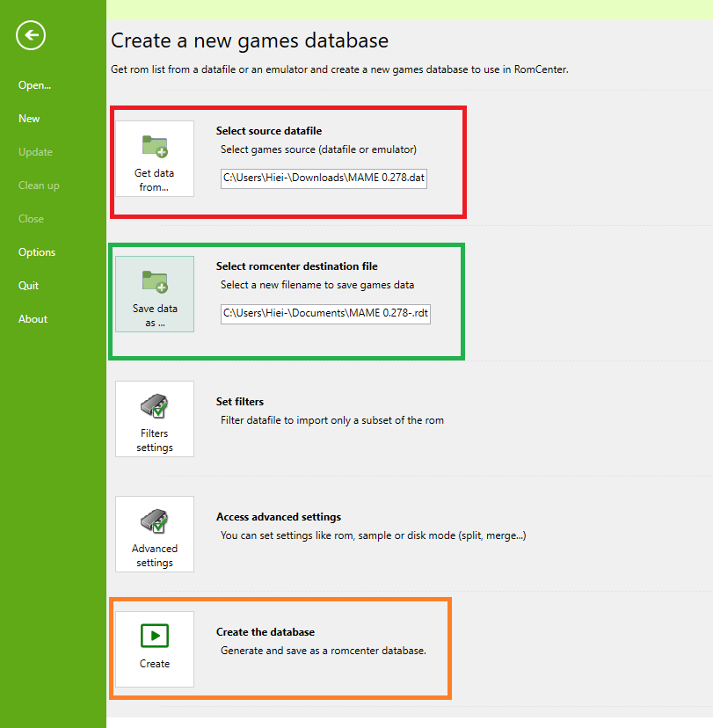This screenshot has height=728, width=713.
Task: Select Open... in the left sidebar
Action: point(35,85)
